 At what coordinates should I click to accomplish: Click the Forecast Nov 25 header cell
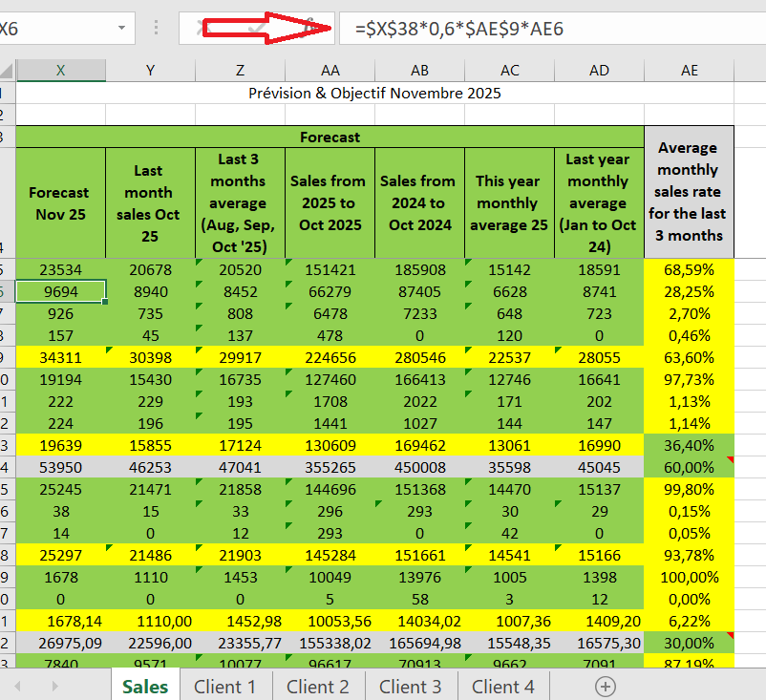click(x=61, y=202)
